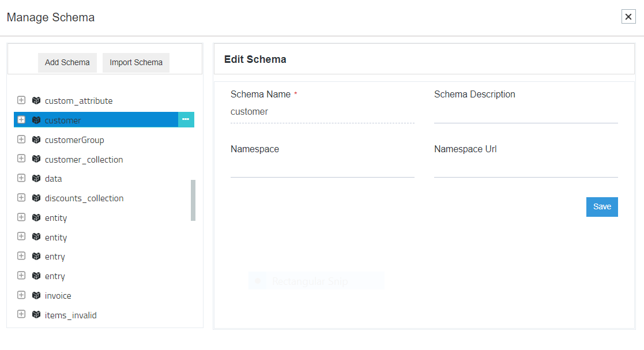Click the discounts_collection schema icon
Viewport: 644px width, 350px height.
(35, 198)
